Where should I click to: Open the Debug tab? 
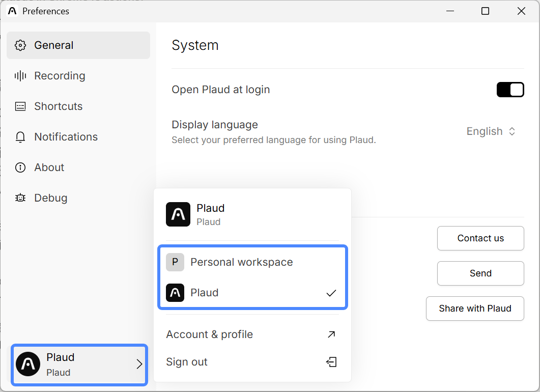[78, 198]
